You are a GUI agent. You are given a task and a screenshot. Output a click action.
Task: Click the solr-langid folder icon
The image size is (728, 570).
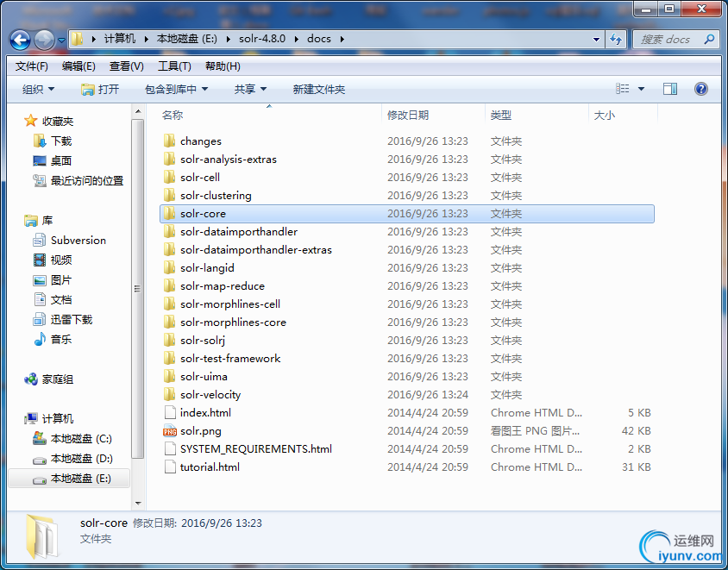pyautogui.click(x=169, y=267)
